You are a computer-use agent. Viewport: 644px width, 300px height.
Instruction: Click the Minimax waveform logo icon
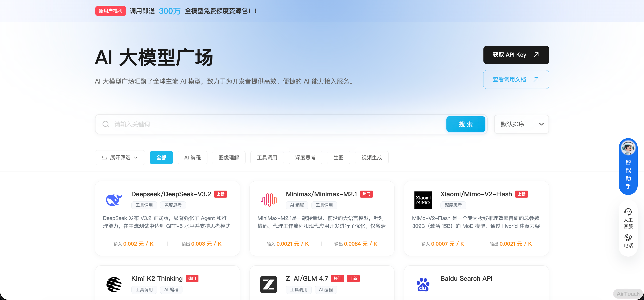tap(269, 200)
